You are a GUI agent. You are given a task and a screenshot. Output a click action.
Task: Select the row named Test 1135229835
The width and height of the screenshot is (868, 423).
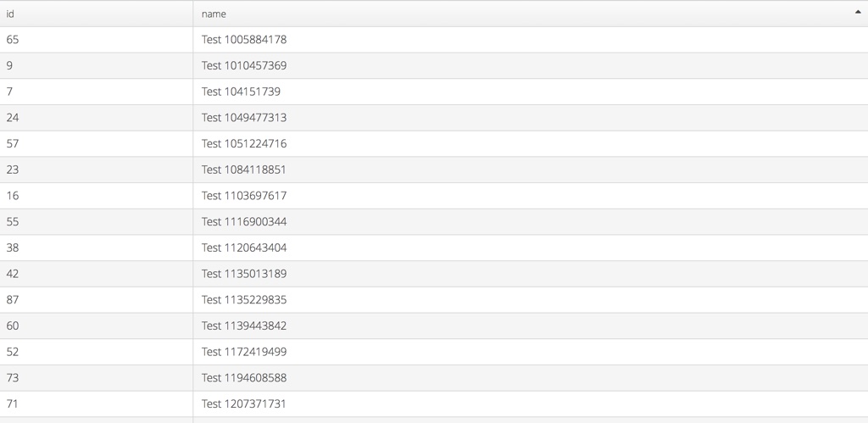pos(244,300)
